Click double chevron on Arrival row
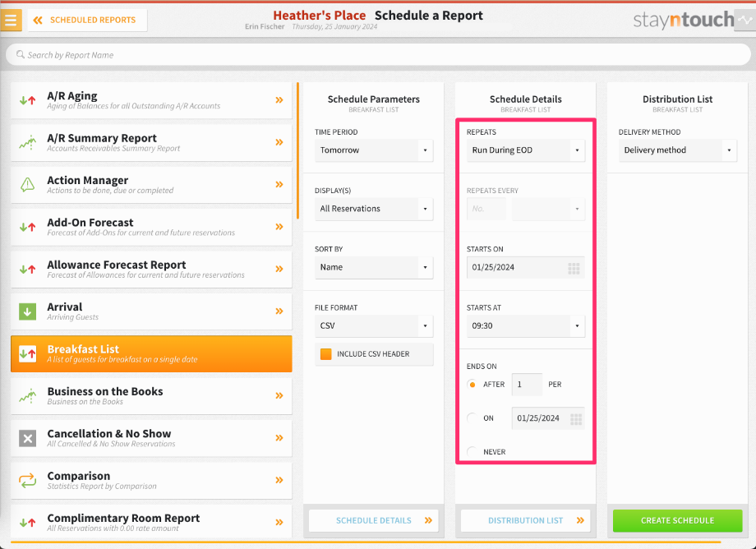The height and width of the screenshot is (549, 756). pos(279,311)
